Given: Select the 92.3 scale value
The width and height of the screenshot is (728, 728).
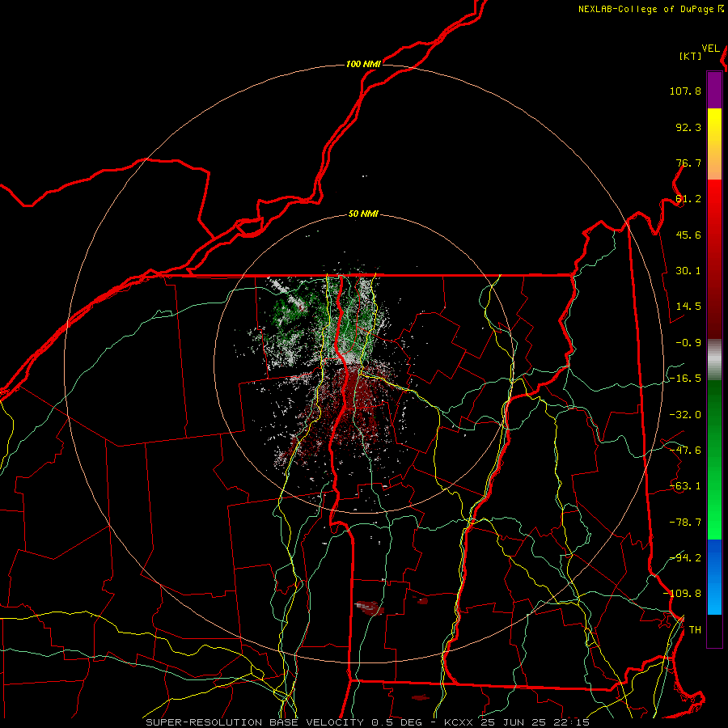Looking at the screenshot, I should click(x=688, y=127).
